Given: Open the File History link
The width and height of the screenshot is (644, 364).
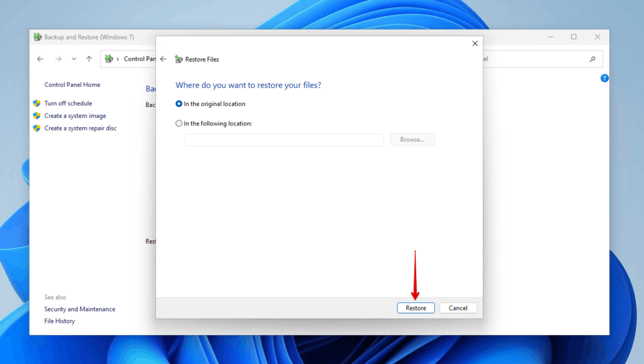Looking at the screenshot, I should pos(59,321).
